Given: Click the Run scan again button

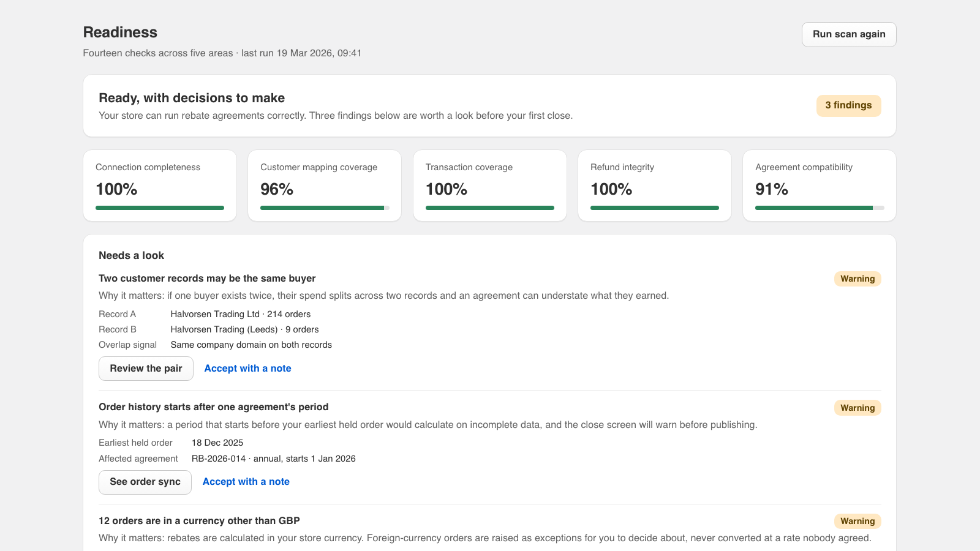Looking at the screenshot, I should point(849,34).
